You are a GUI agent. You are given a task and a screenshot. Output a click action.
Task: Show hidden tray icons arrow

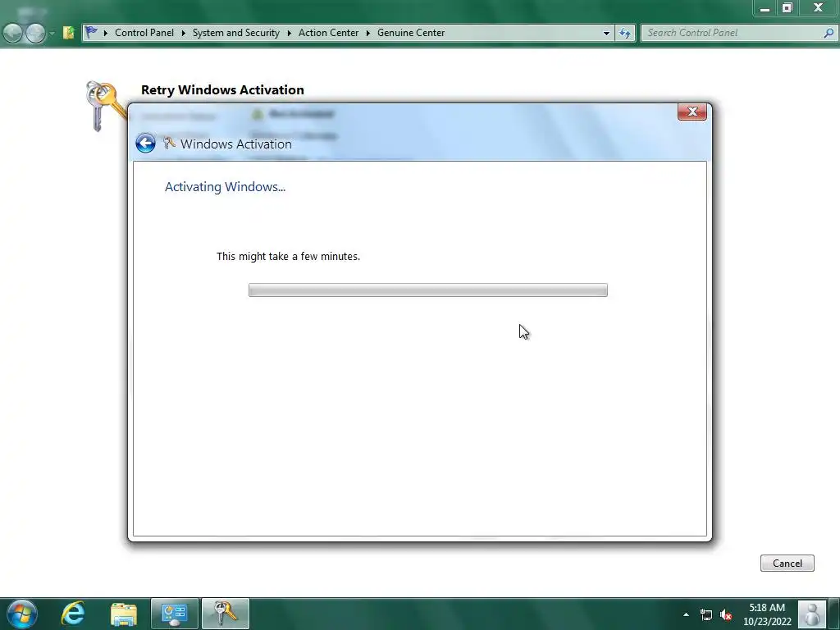[686, 614]
